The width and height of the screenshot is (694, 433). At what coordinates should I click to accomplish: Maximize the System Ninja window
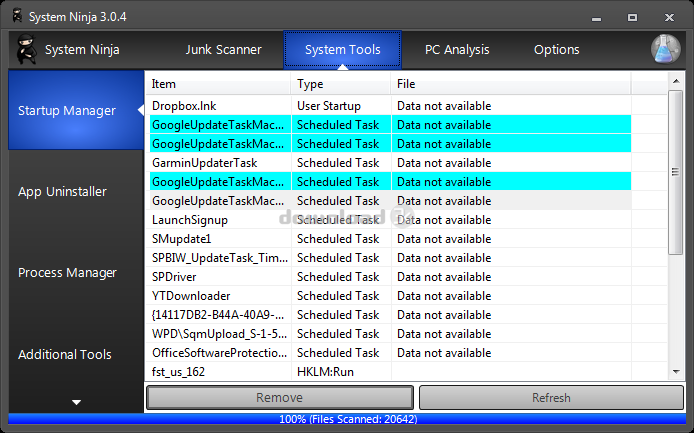click(632, 18)
